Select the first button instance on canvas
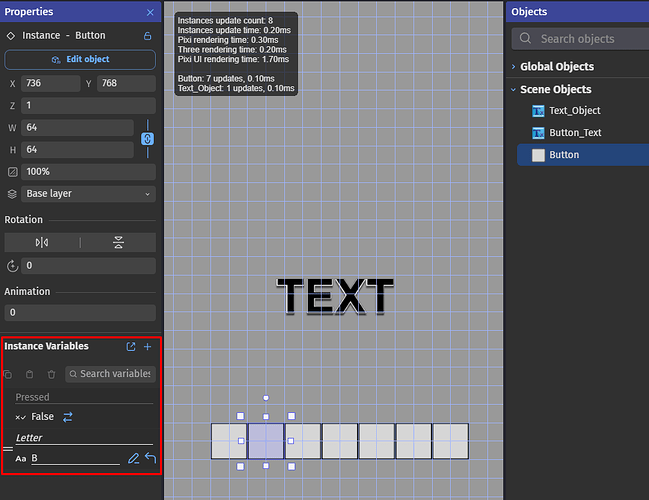The height and width of the screenshot is (500, 649). pyautogui.click(x=229, y=441)
